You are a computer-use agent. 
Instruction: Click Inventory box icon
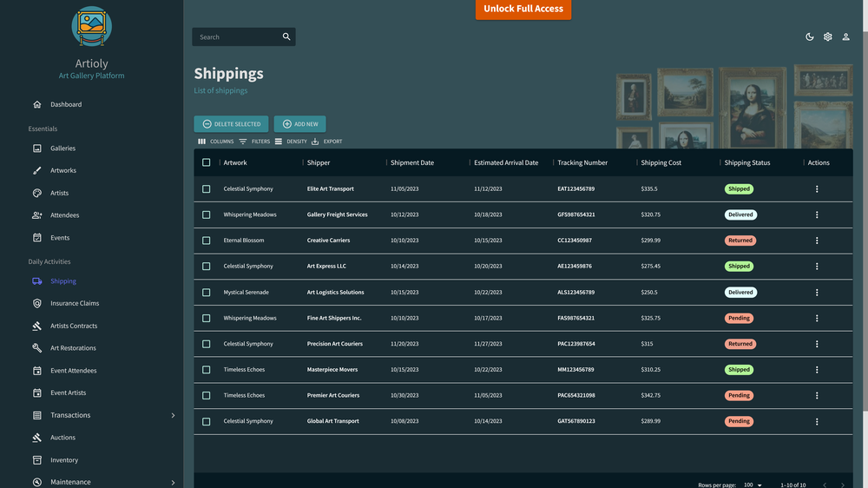click(x=37, y=459)
